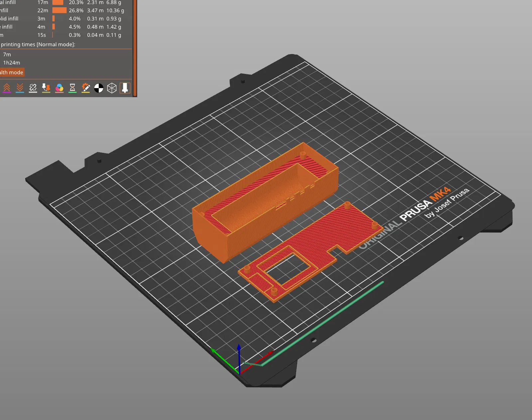Screen dimensions: 532x420
Task: Click the '15s' time value
Action: pyautogui.click(x=42, y=35)
